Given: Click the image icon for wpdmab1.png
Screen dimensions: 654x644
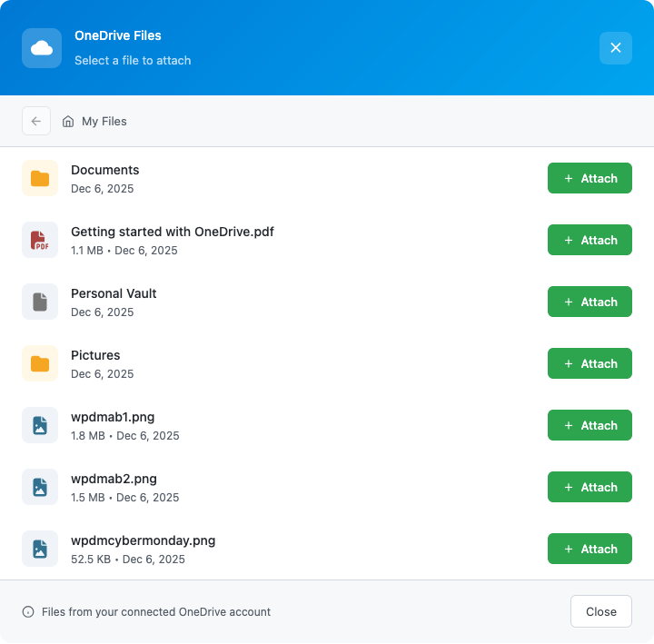Looking at the screenshot, I should 40,425.
